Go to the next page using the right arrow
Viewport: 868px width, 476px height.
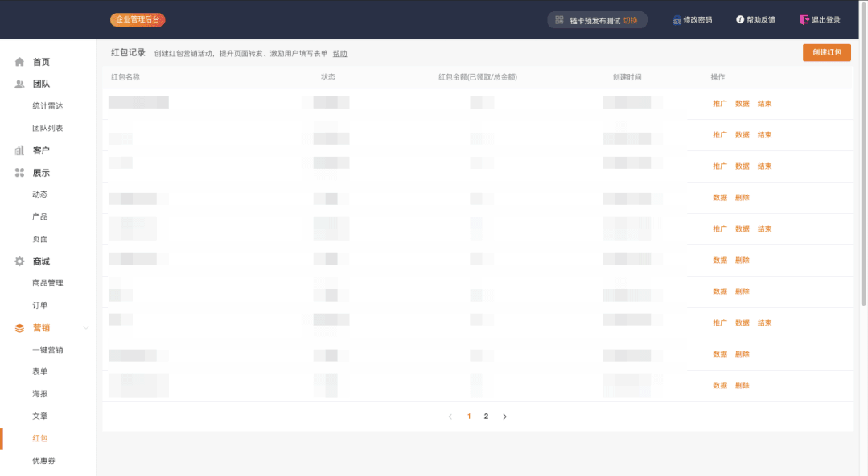(x=504, y=416)
